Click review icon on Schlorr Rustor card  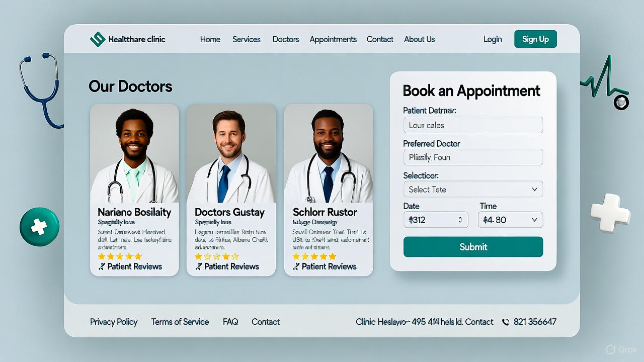[296, 266]
